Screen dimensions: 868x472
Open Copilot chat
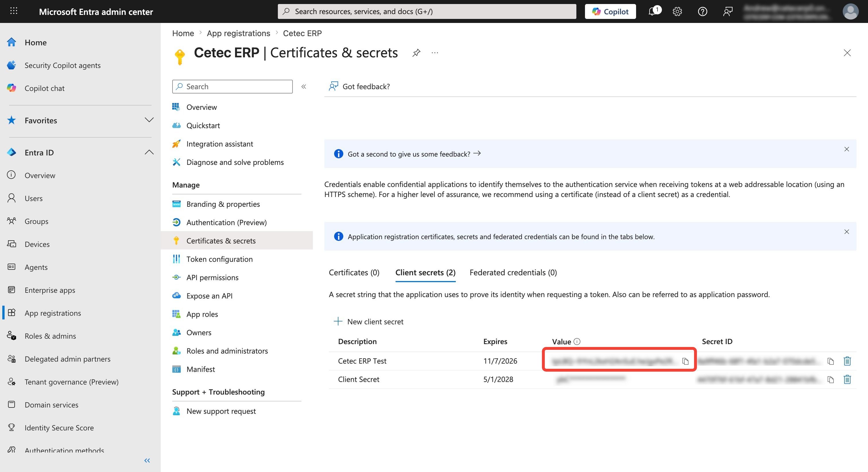(44, 88)
